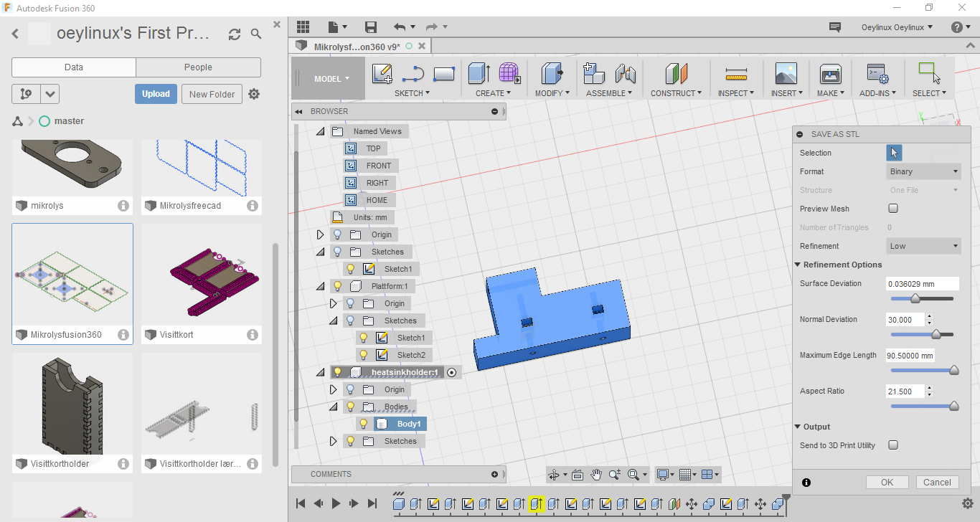Open the Format dropdown showing Binary
The width and height of the screenshot is (980, 522).
(923, 171)
